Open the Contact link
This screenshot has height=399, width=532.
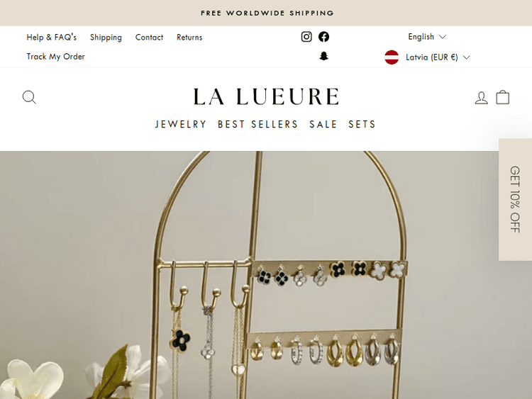click(x=149, y=38)
